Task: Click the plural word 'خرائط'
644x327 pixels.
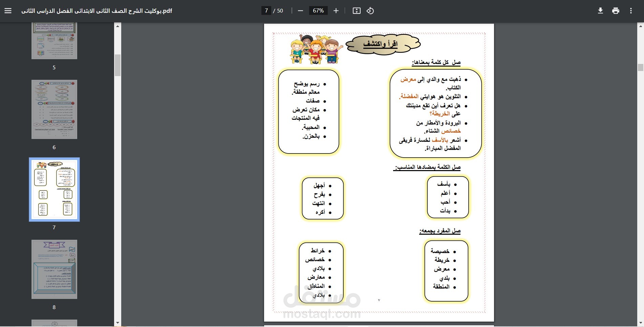Action: pyautogui.click(x=318, y=251)
